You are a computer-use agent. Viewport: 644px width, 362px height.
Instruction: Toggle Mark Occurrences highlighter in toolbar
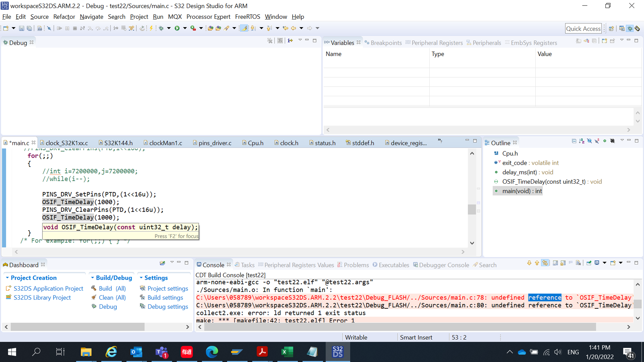click(244, 28)
